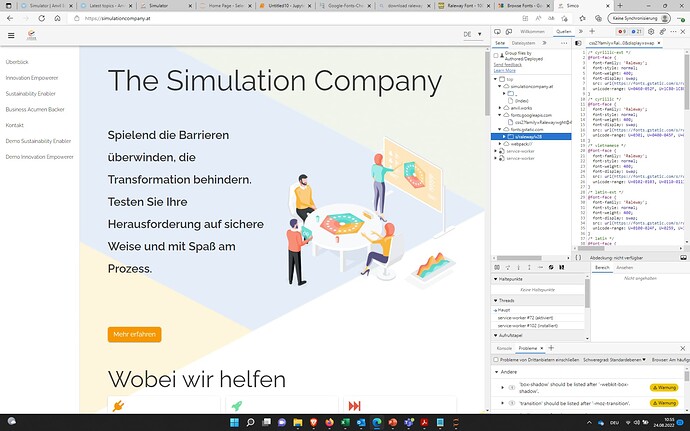This screenshot has width=690, height=431.
Task: Expand the webpack:// tree node
Action: point(500,144)
